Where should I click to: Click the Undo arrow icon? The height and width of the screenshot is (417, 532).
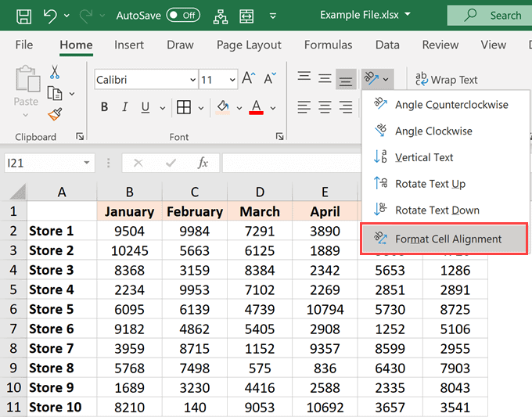tap(50, 16)
